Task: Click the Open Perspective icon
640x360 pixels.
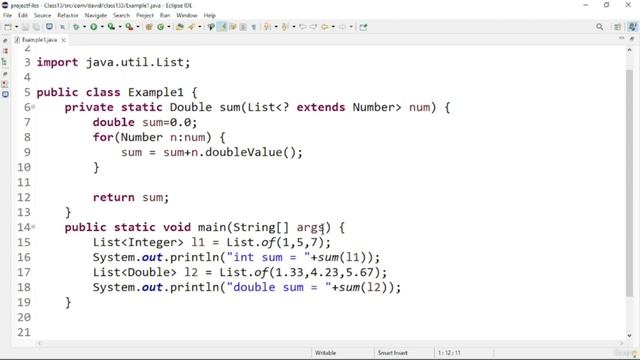Action: point(618,27)
